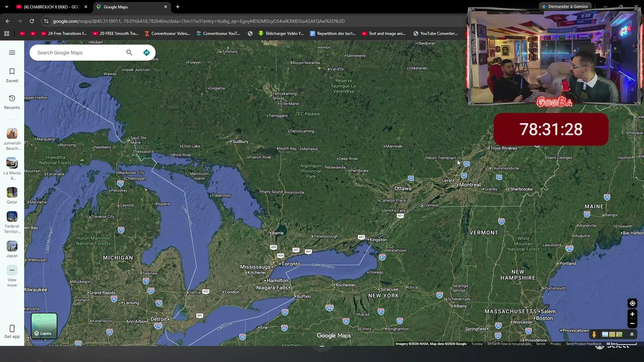Open Convertisseur Video bookmark
644x362 pixels.
point(167,34)
